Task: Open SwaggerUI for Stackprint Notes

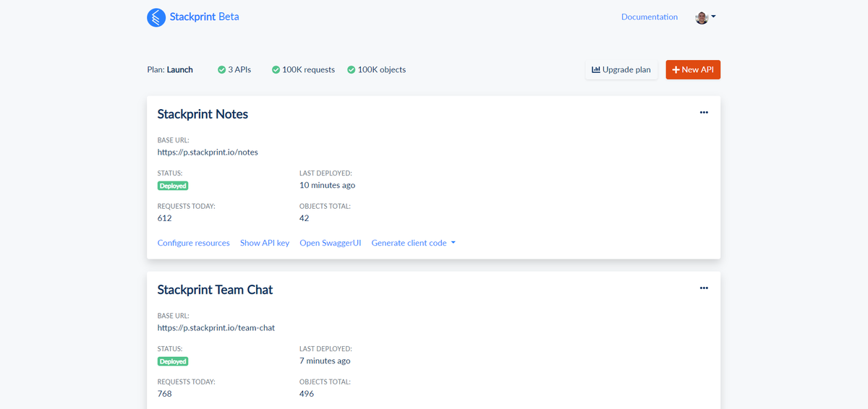Action: point(331,243)
